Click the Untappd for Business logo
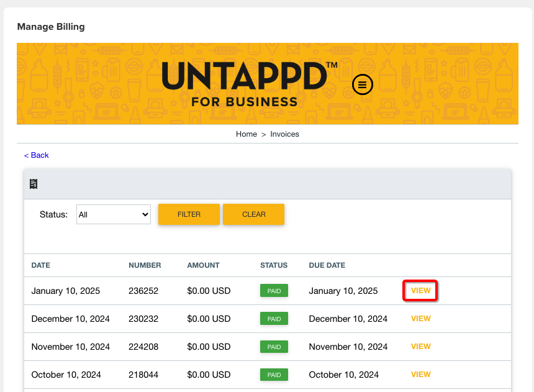This screenshot has width=534, height=392. tap(250, 84)
